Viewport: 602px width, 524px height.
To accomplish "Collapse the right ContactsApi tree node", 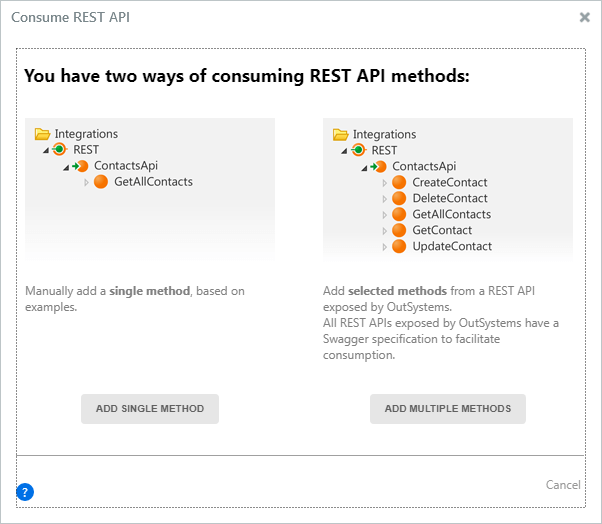I will [364, 167].
